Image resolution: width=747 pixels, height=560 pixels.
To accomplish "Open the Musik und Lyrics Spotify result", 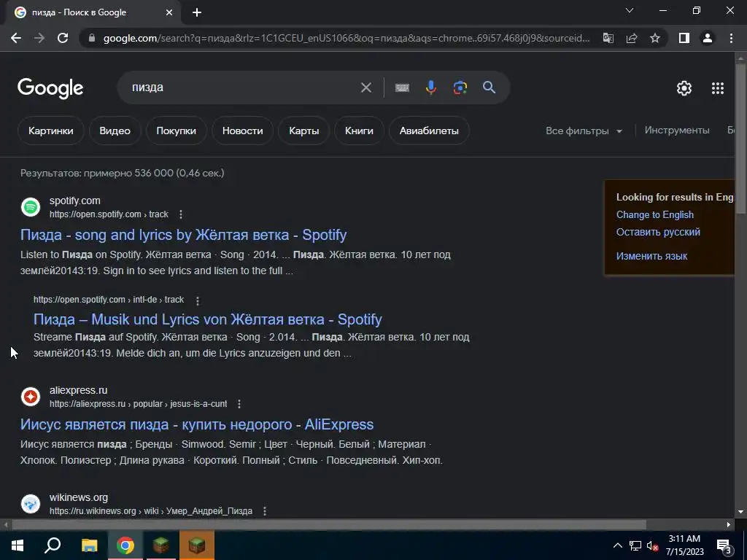I will click(208, 319).
